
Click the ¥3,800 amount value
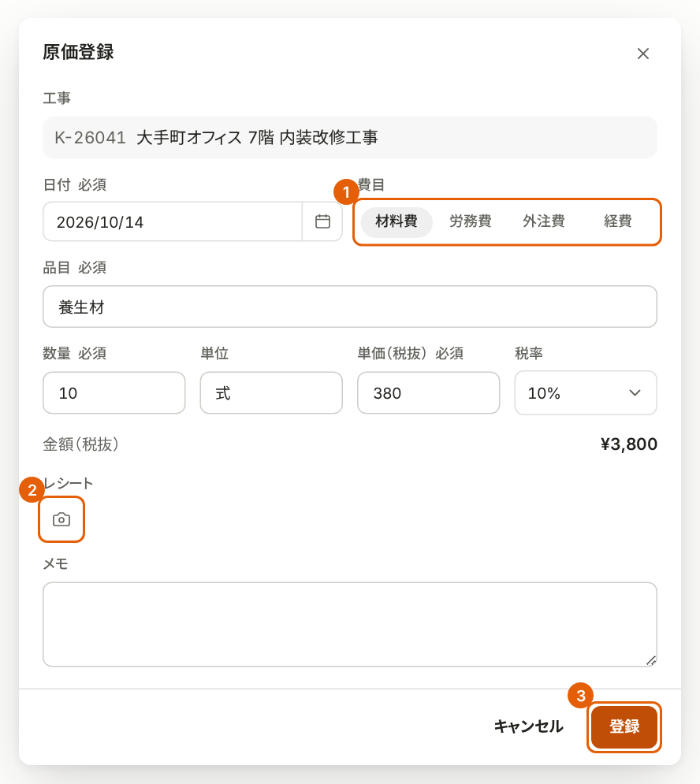629,444
